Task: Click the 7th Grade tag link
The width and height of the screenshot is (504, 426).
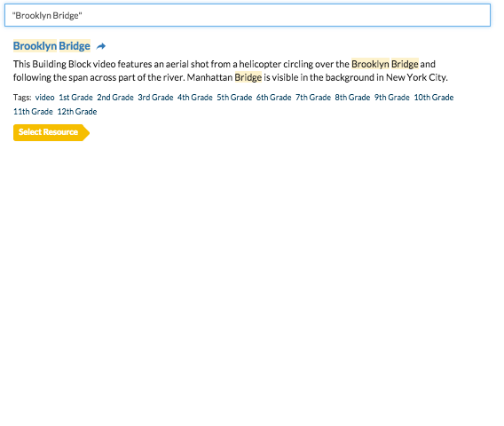Action: pyautogui.click(x=313, y=98)
